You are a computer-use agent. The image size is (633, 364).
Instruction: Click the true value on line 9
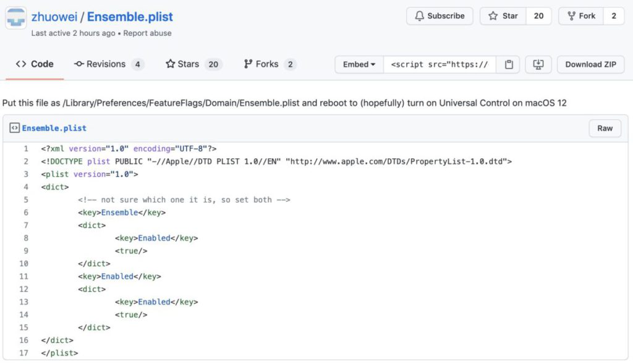(131, 251)
